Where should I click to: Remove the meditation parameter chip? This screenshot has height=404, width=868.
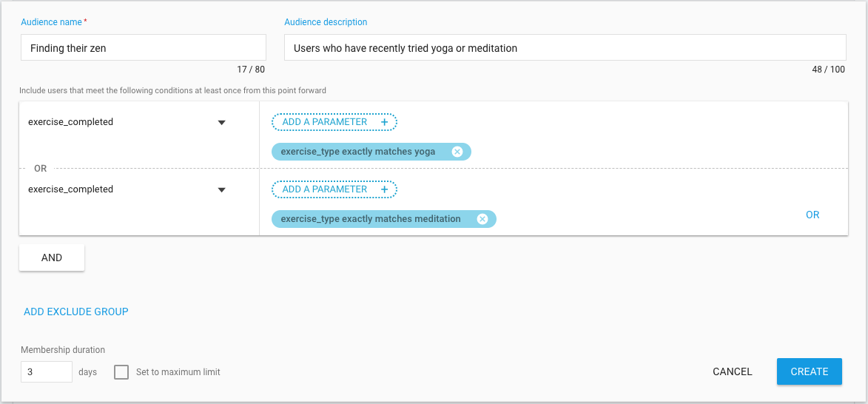point(482,219)
